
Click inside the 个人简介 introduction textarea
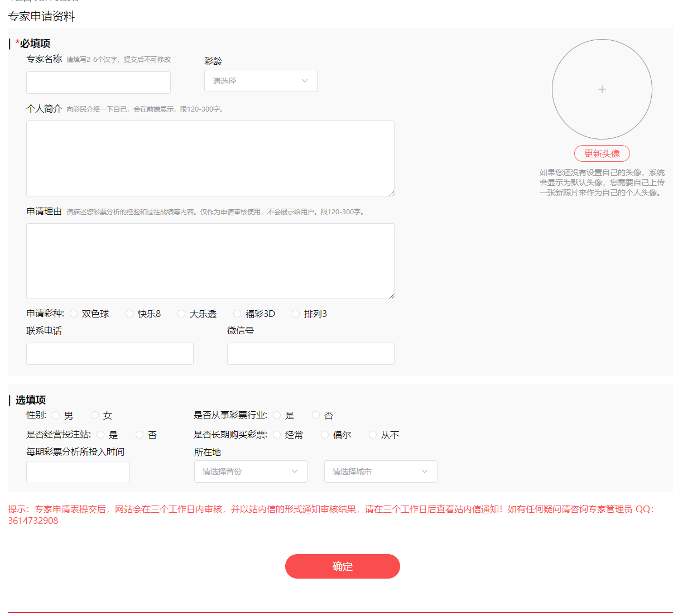point(210,158)
